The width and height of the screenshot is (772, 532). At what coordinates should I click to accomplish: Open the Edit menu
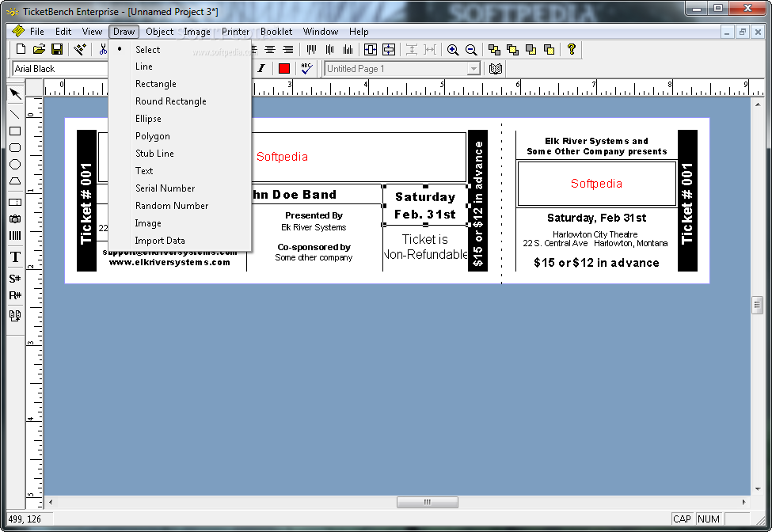tap(63, 32)
